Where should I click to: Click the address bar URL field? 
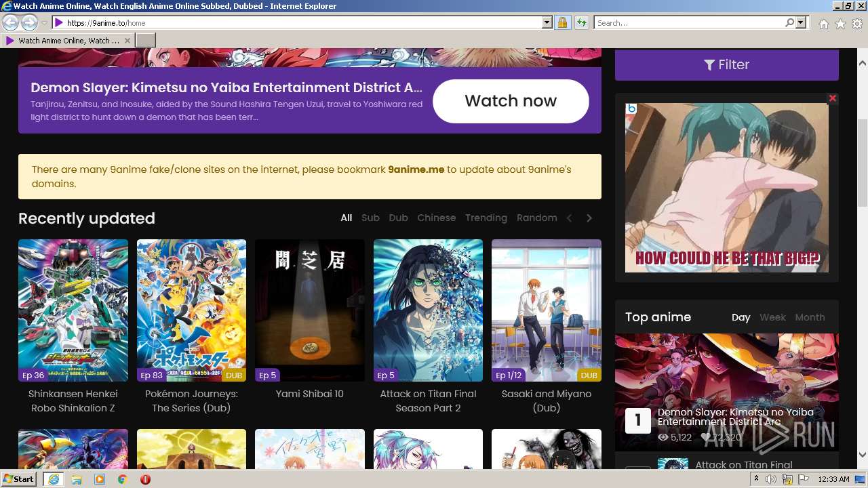click(297, 23)
